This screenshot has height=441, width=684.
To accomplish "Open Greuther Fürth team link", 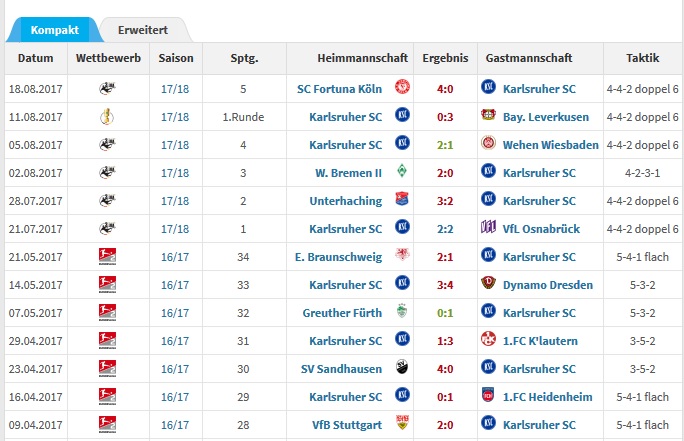I will 342,313.
